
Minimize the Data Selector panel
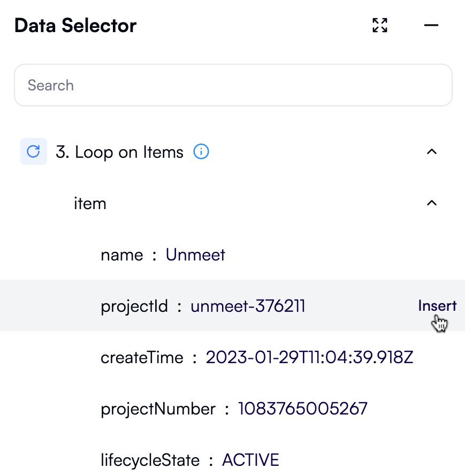coord(431,25)
